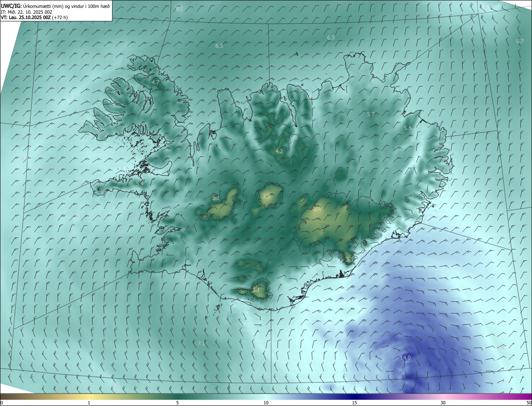The width and height of the screenshot is (532, 406).
Task: Select the 7.1 value over the sea
Action: click(x=202, y=343)
